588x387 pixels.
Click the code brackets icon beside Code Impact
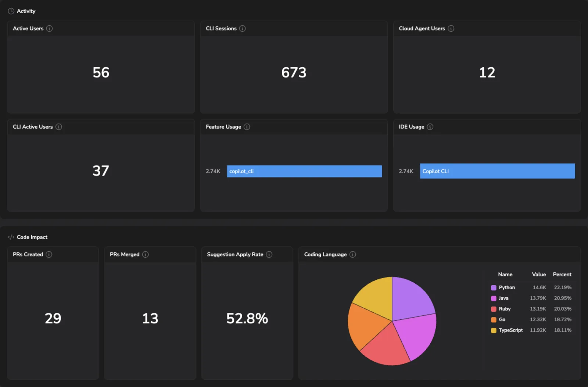coord(11,237)
